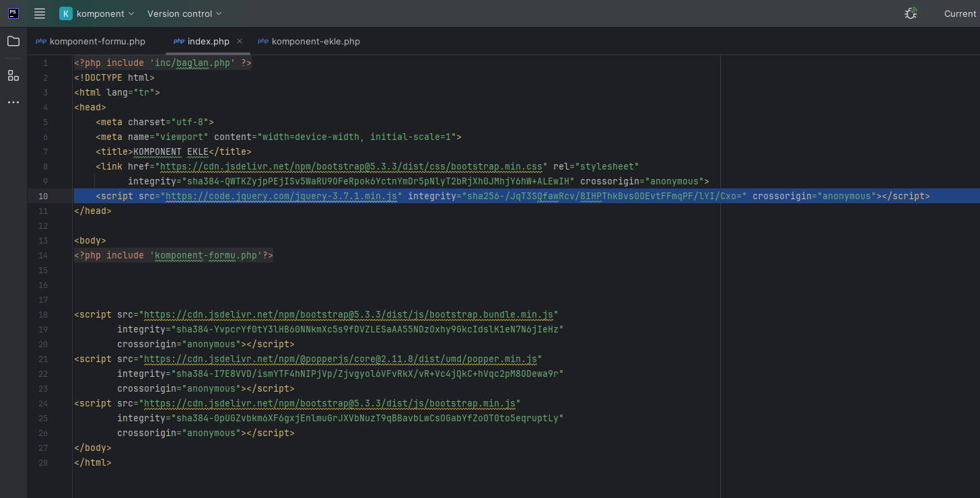Image resolution: width=980 pixels, height=498 pixels.
Task: Click the opening <body> tag
Action: pyautogui.click(x=90, y=240)
